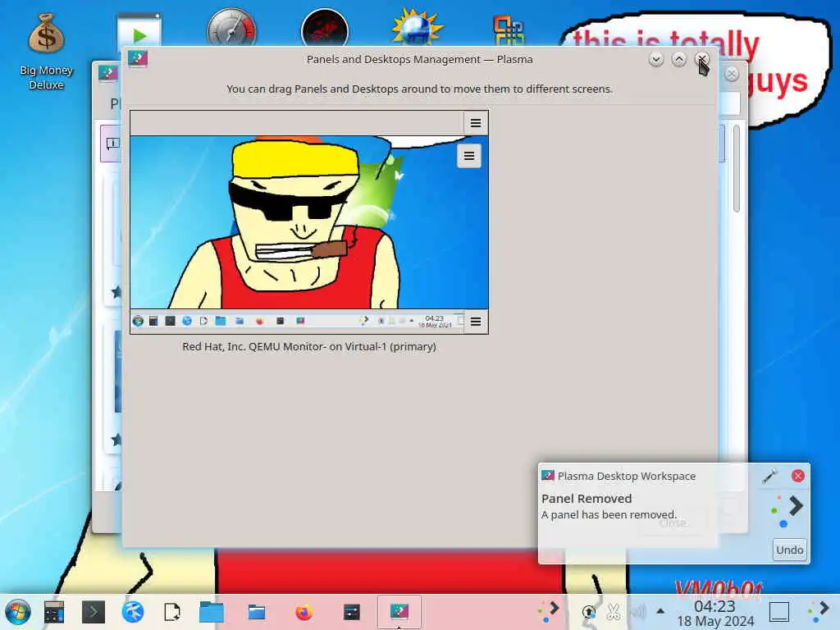Click the Plasma icon in the notification body
The height and width of the screenshot is (630, 840).
(x=787, y=510)
